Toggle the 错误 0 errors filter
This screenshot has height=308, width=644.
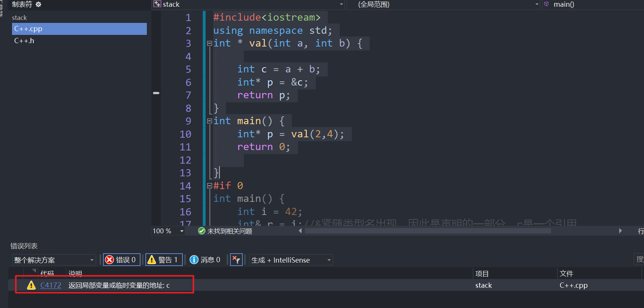(x=121, y=260)
